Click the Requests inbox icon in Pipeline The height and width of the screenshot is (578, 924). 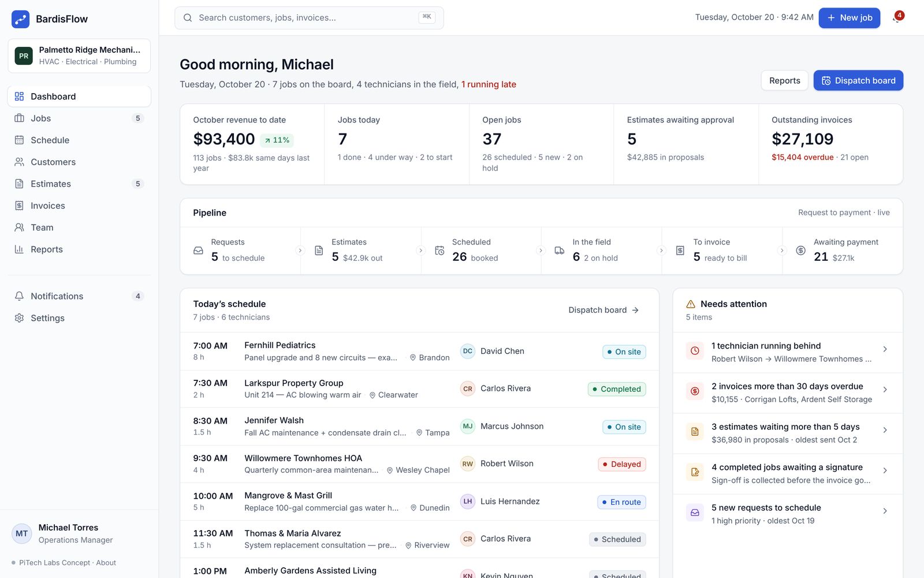point(198,251)
